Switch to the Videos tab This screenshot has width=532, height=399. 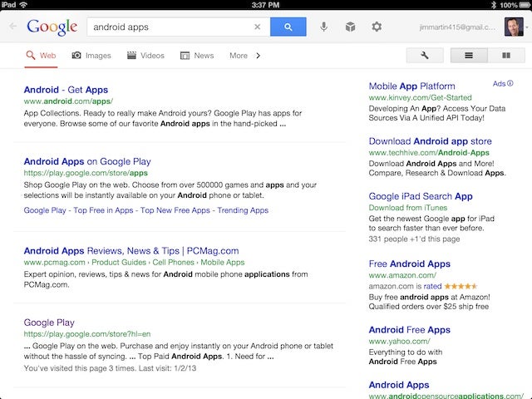(x=145, y=56)
